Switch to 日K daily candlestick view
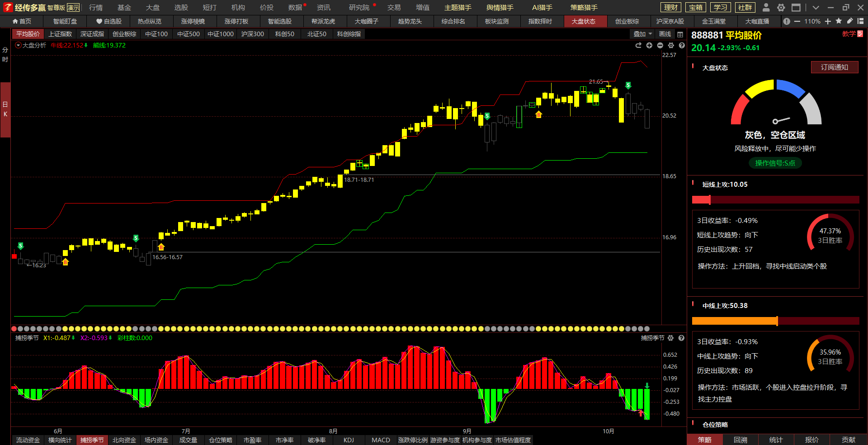The width and height of the screenshot is (868, 445). [5, 109]
